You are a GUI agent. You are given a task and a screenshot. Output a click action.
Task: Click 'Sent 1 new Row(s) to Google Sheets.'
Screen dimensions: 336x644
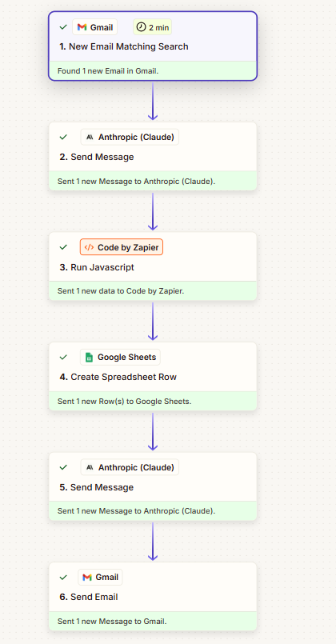click(x=125, y=402)
